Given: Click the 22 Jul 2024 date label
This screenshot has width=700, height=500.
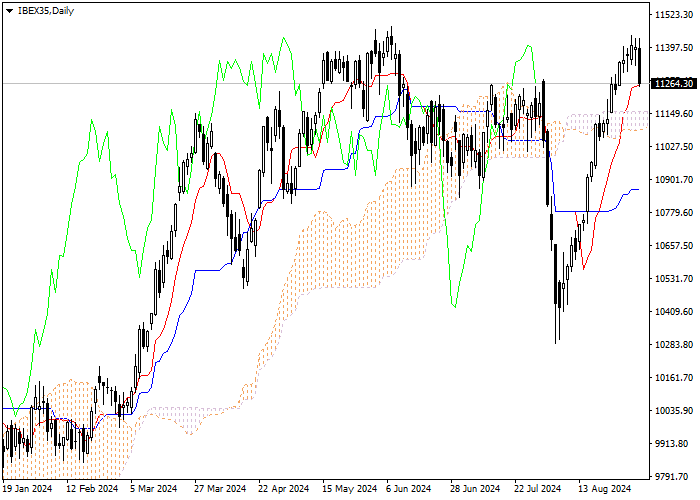Looking at the screenshot, I should pos(538,489).
